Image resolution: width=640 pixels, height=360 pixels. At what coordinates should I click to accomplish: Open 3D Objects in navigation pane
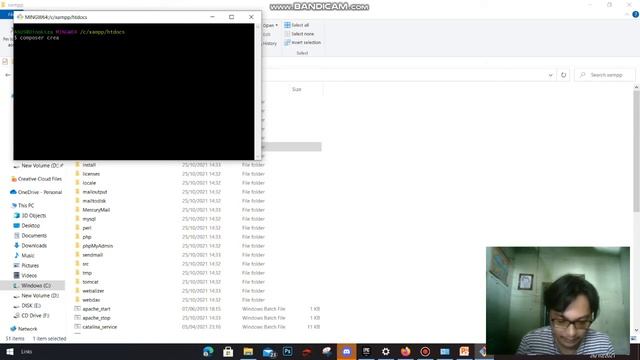[x=30, y=216]
